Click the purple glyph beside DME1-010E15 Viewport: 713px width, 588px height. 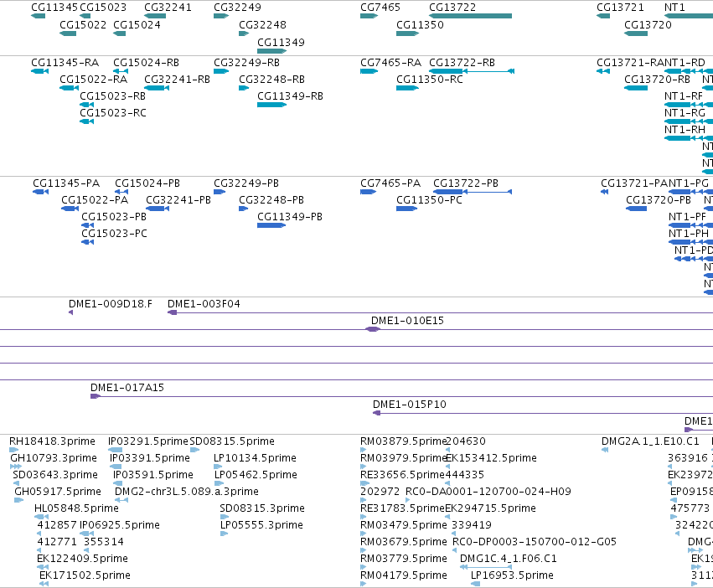coord(373,329)
